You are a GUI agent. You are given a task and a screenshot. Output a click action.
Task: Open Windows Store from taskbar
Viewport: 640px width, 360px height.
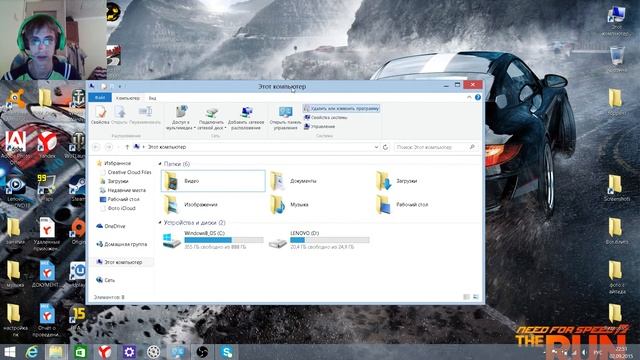coord(80,352)
